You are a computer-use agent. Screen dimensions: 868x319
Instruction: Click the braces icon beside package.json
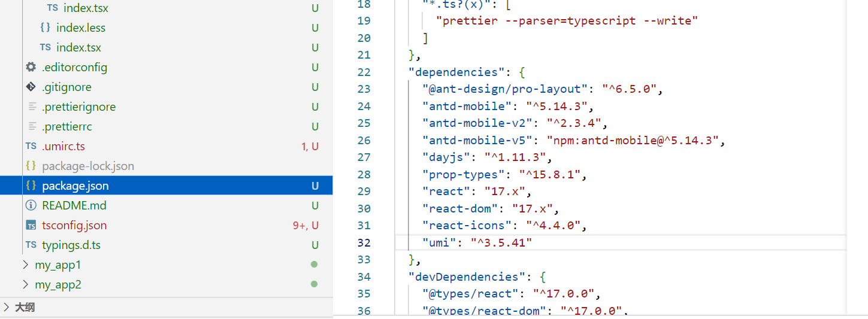pos(31,186)
